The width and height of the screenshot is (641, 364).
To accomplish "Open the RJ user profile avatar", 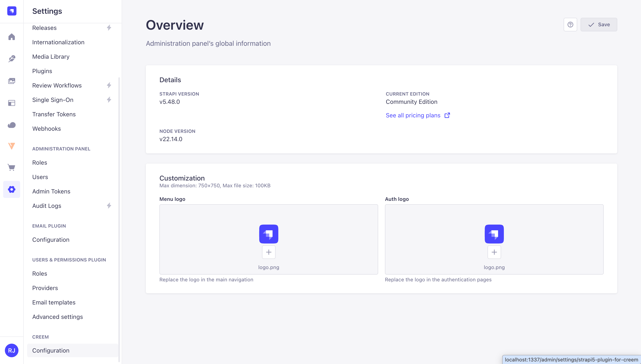I will pos(12,350).
